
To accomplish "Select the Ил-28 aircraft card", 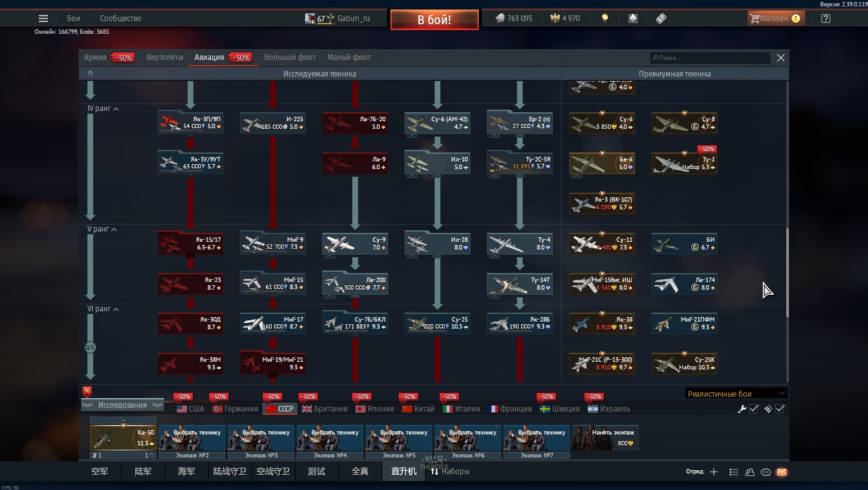I will [437, 244].
